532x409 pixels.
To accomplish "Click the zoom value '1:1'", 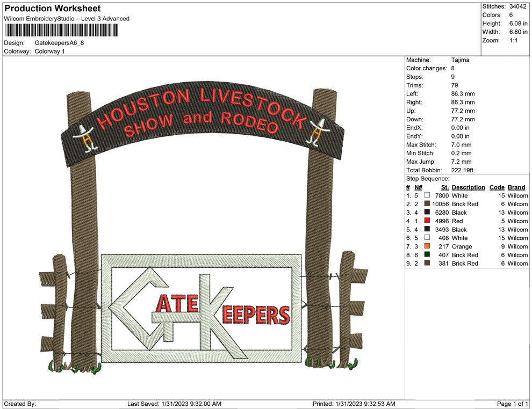I will pyautogui.click(x=514, y=40).
